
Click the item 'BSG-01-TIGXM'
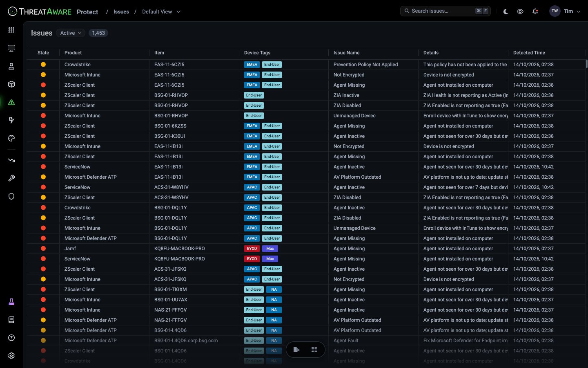coord(171,289)
